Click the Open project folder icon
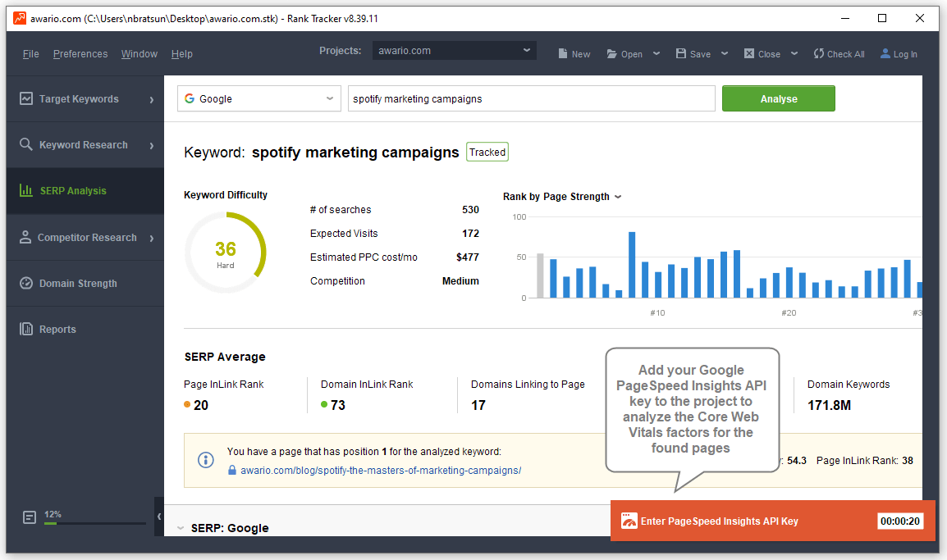Image resolution: width=947 pixels, height=560 pixels. tap(612, 54)
